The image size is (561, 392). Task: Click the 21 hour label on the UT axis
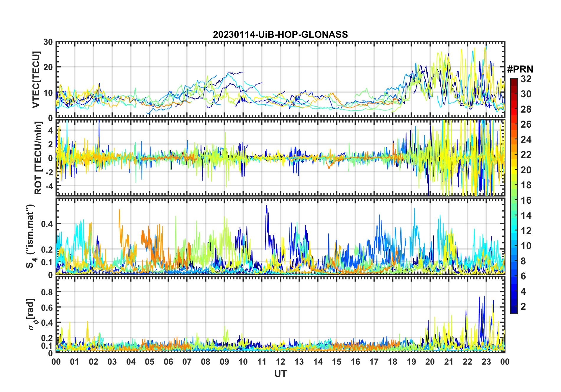point(449,362)
